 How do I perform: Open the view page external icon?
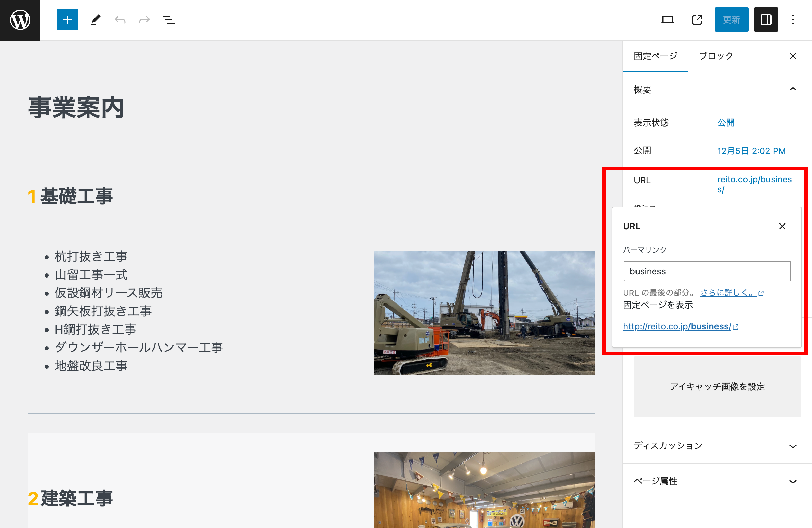pyautogui.click(x=697, y=20)
